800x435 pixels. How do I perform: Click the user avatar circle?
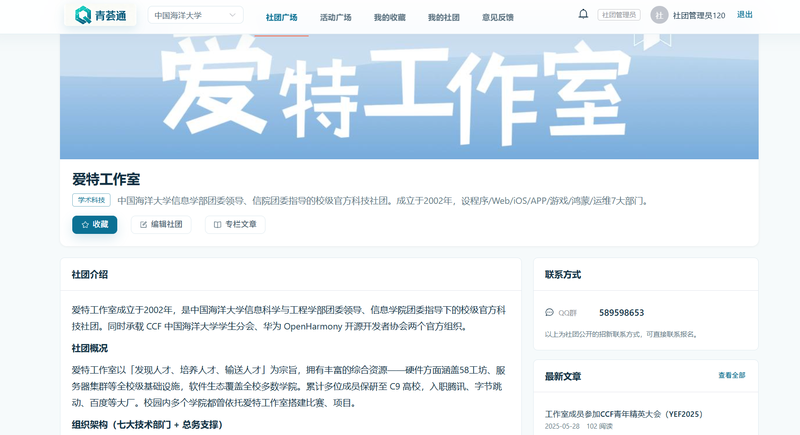[659, 15]
